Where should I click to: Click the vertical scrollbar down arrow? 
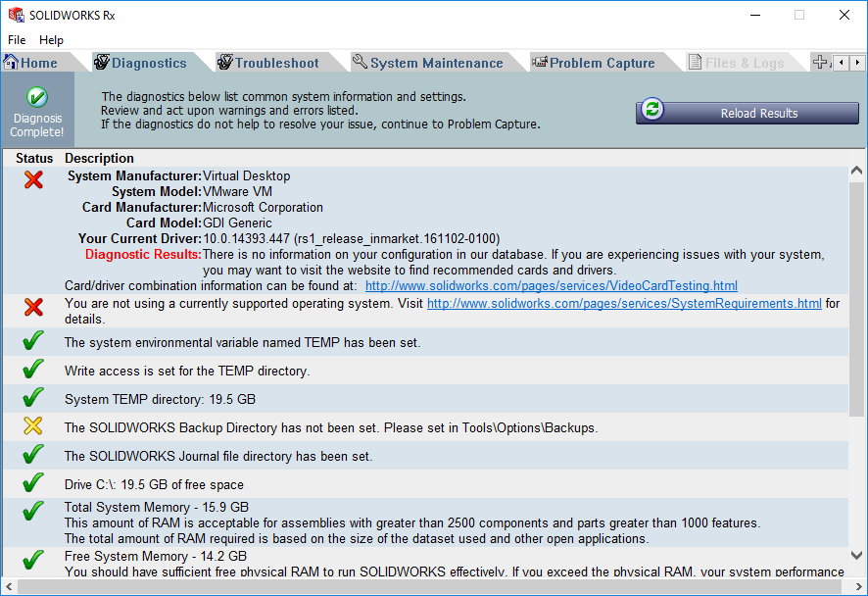[856, 555]
